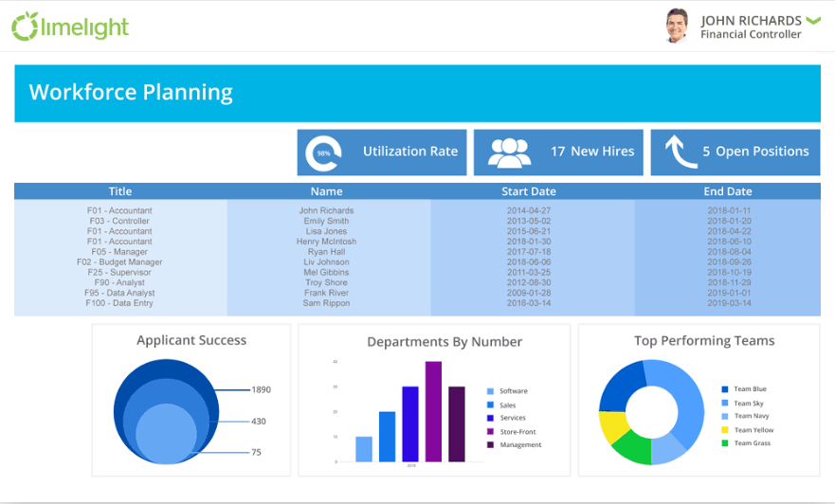Toggle the Store-Front legend entry

(x=512, y=432)
